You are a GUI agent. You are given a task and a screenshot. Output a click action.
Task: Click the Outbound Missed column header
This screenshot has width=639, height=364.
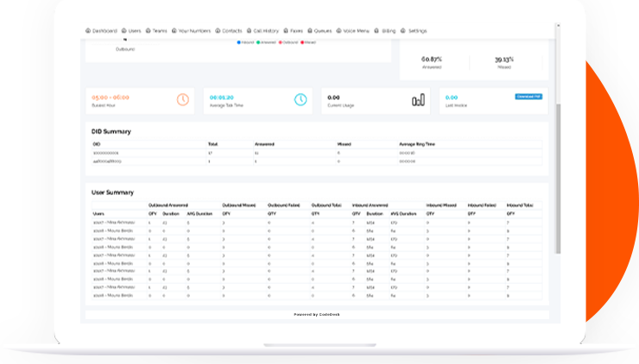point(239,205)
